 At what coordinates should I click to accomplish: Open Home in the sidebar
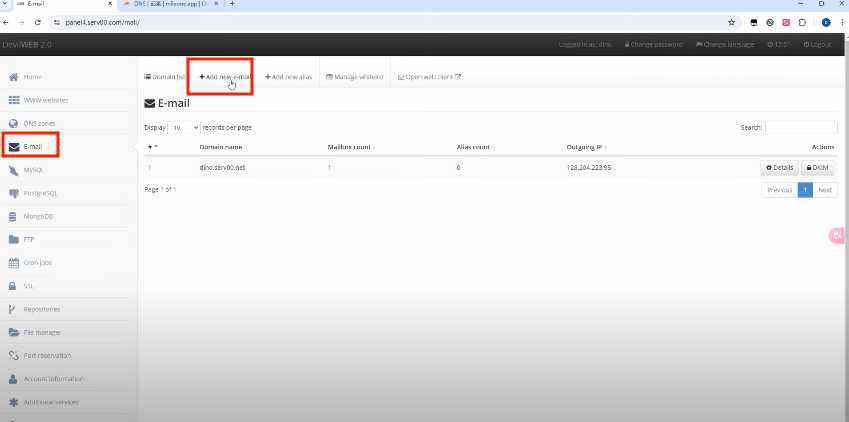click(32, 77)
